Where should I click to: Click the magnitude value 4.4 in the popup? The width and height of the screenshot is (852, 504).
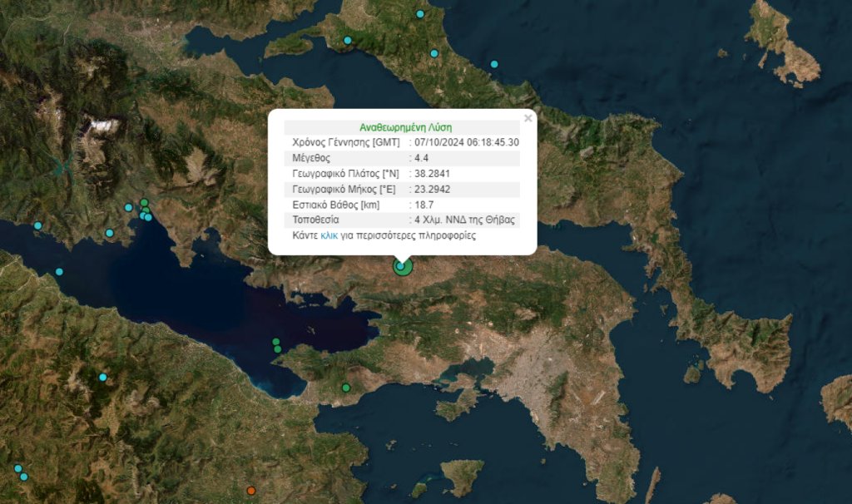[424, 156]
